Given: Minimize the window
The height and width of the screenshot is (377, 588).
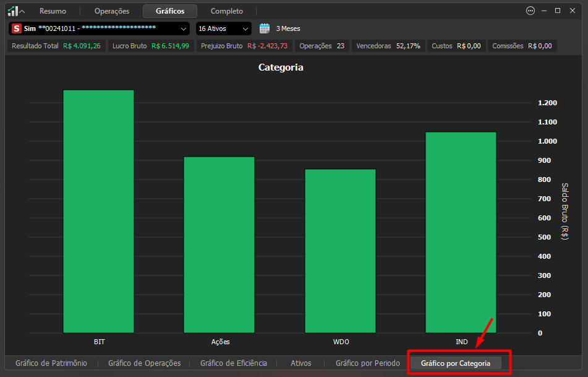Looking at the screenshot, I should [x=543, y=11].
